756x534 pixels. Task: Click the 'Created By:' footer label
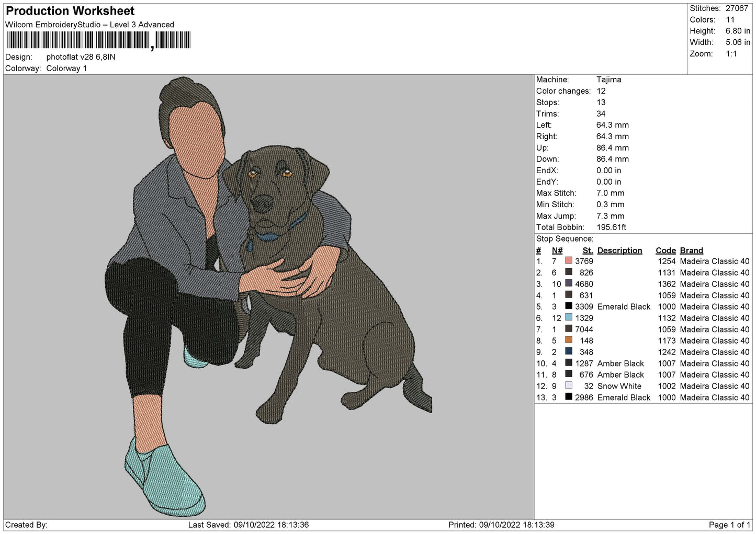pyautogui.click(x=26, y=525)
